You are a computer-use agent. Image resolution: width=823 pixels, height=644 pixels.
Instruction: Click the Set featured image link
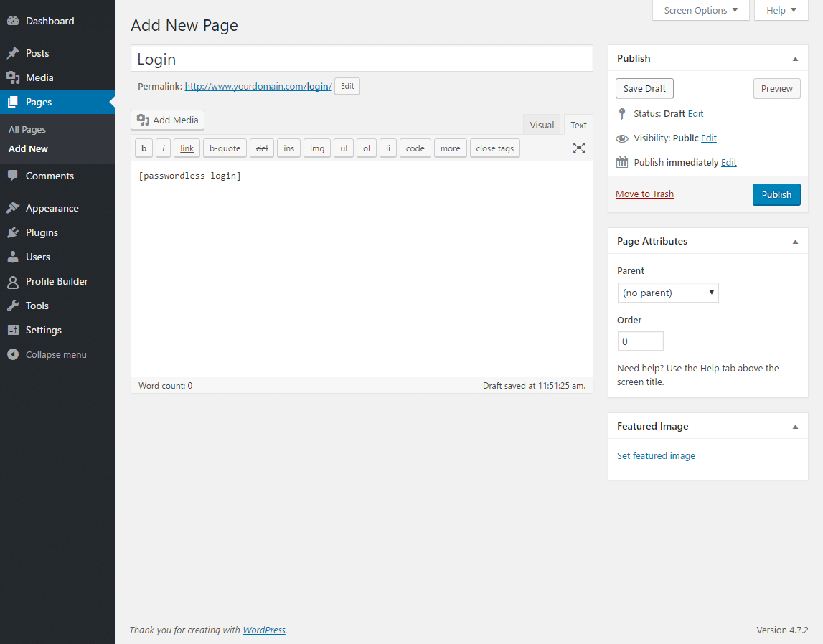[x=656, y=455]
